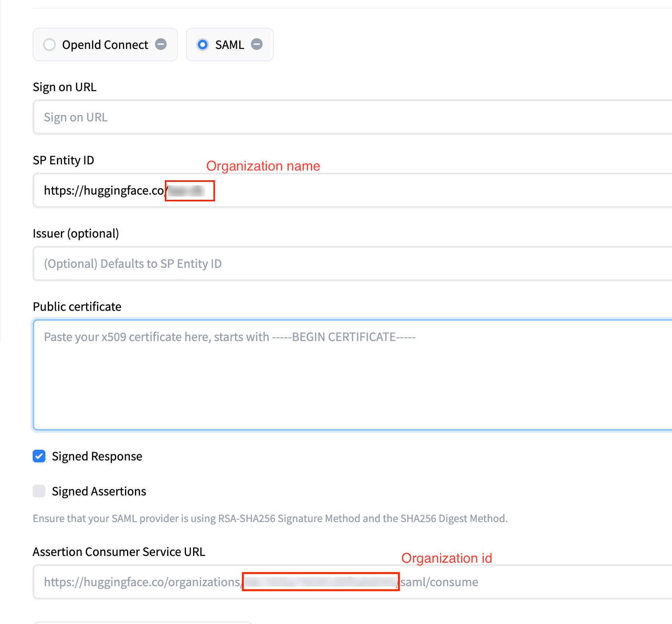This screenshot has height=624, width=672.
Task: Click the Signed Assertions label text
Action: [99, 491]
